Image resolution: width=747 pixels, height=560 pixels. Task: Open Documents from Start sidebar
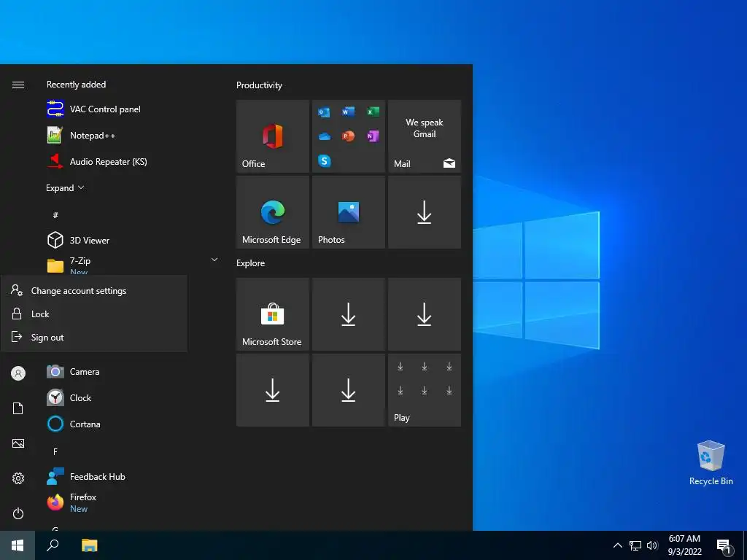pos(18,408)
